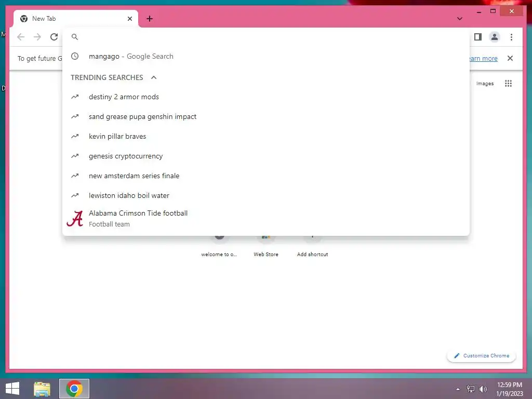This screenshot has height=399, width=532.
Task: Select mangago Google Search suggestion
Action: click(x=266, y=56)
